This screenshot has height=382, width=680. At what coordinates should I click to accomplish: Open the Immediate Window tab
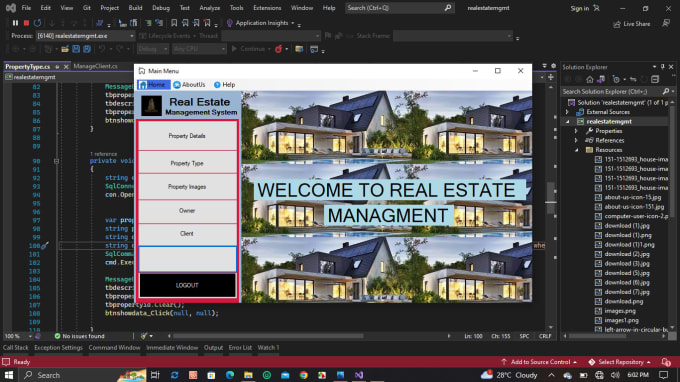(172, 348)
